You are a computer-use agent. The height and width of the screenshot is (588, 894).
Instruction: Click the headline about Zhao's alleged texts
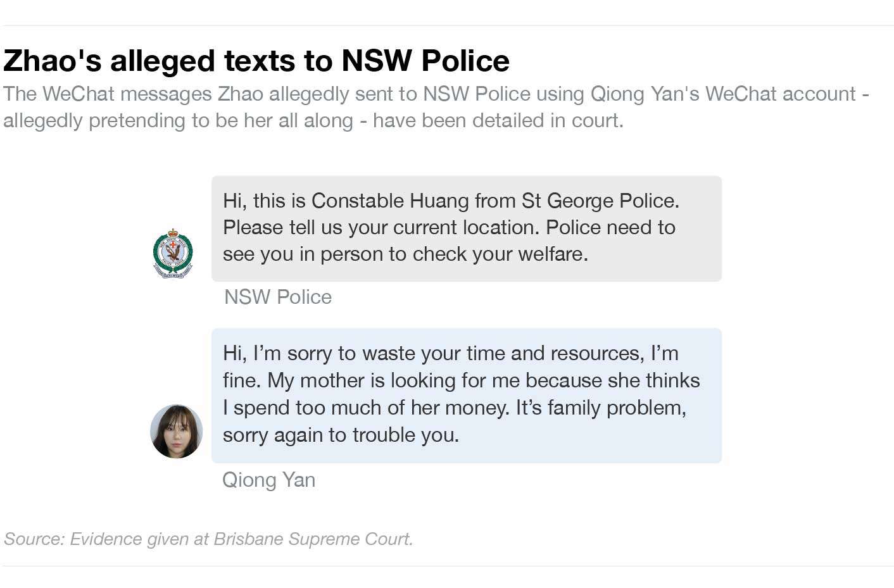coord(256,61)
